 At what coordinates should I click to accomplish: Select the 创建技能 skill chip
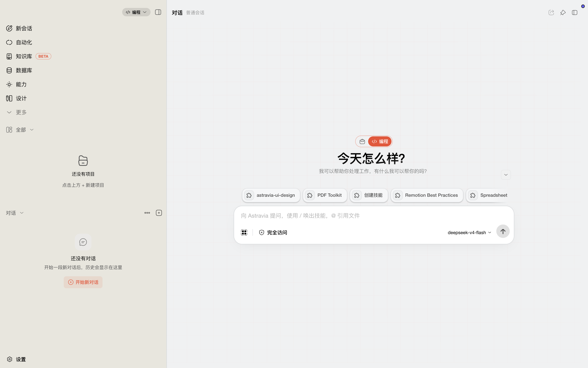point(369,195)
